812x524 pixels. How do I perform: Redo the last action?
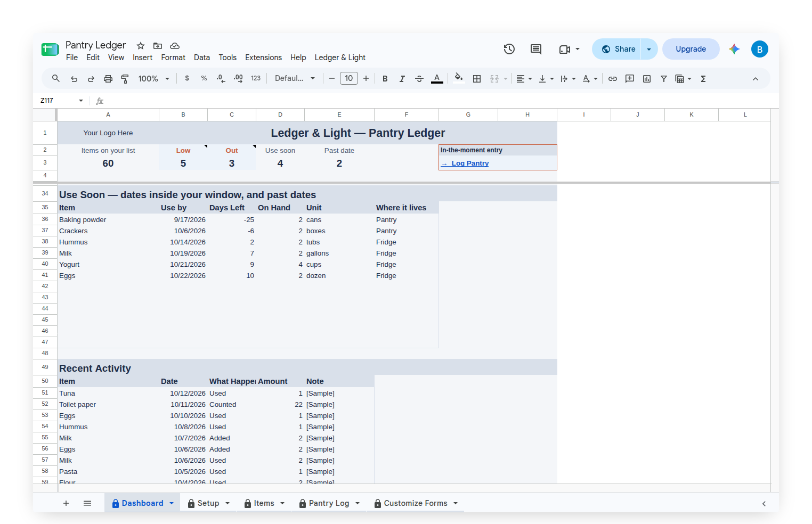tap(91, 78)
